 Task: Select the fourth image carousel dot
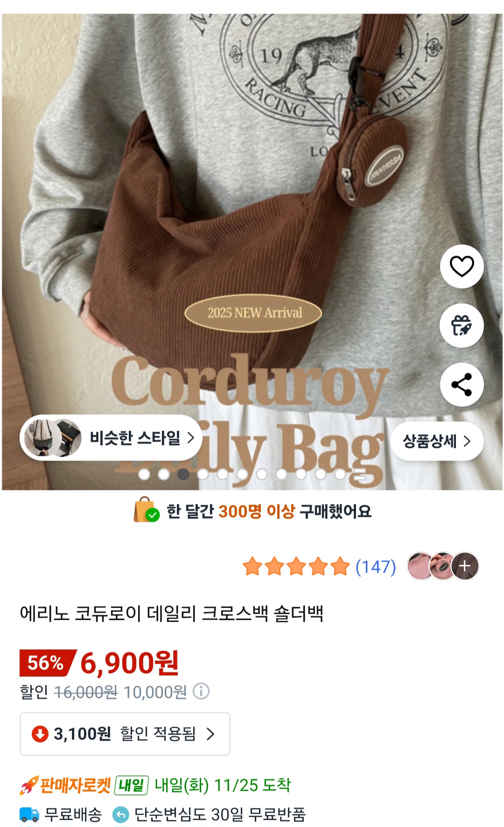[203, 474]
